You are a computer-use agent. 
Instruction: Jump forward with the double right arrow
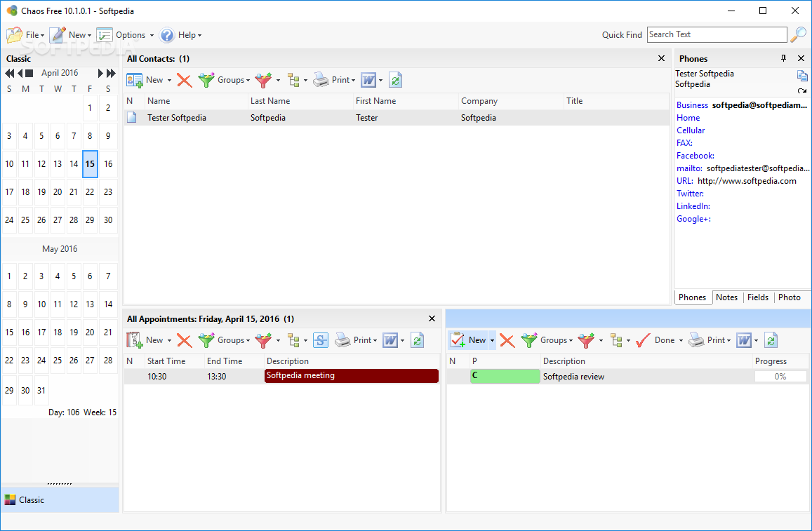(111, 74)
